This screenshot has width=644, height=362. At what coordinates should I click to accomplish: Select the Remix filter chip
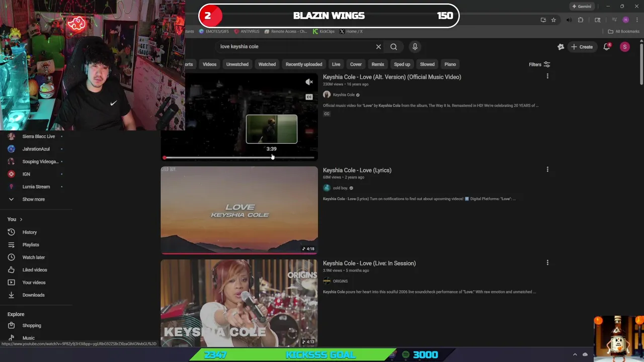[378, 64]
